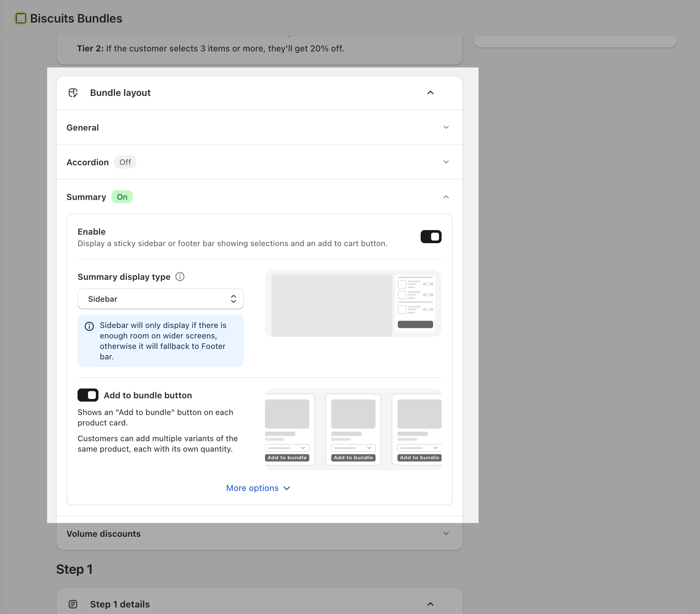Viewport: 700px width, 614px height.
Task: Turn off the Add to bundle button toggle
Action: coord(88,395)
